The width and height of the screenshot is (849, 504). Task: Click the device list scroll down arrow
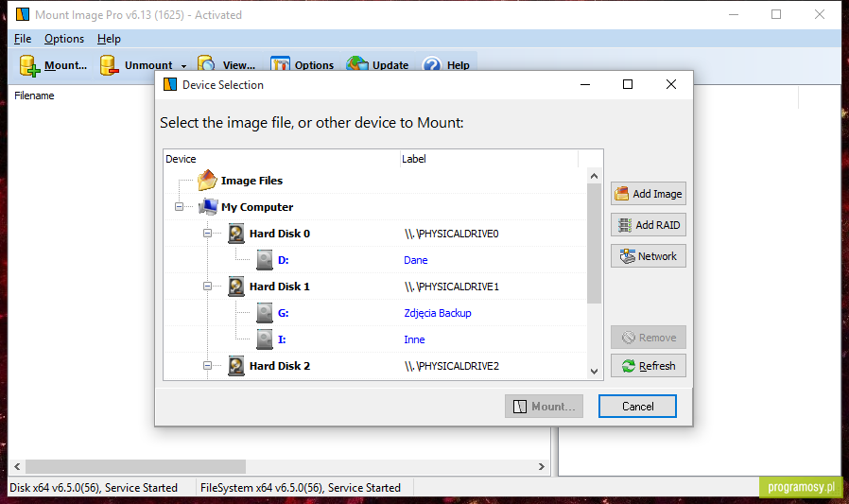pos(594,372)
